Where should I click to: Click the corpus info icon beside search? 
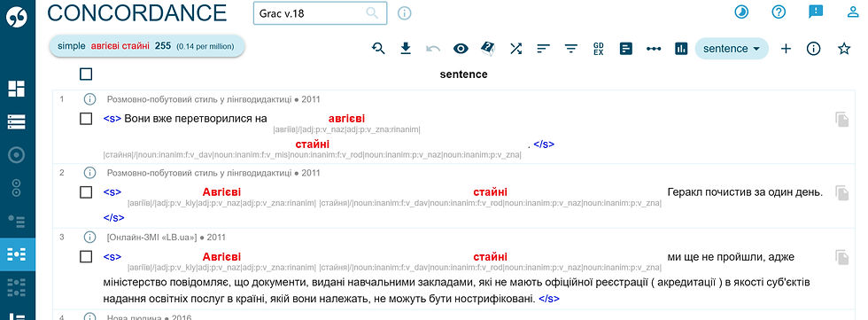point(405,13)
